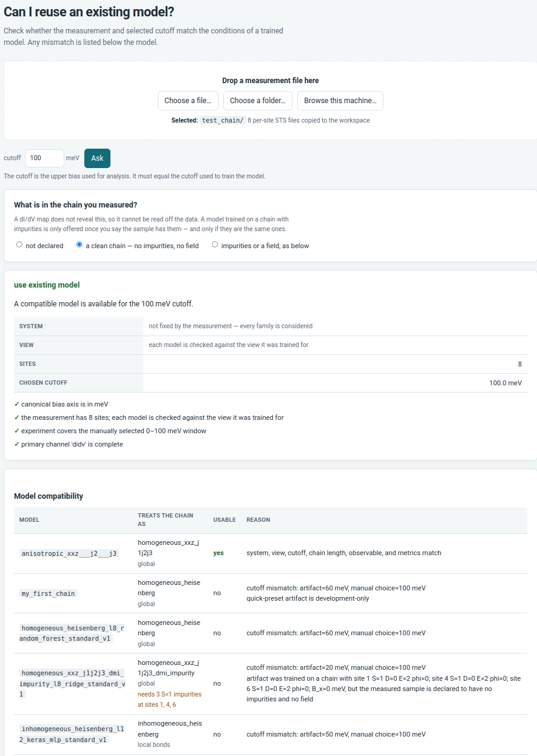This screenshot has height=756, width=537.
Task: Click the "experiment covers the manually selected 0–100 meV window" line
Action: (110, 431)
